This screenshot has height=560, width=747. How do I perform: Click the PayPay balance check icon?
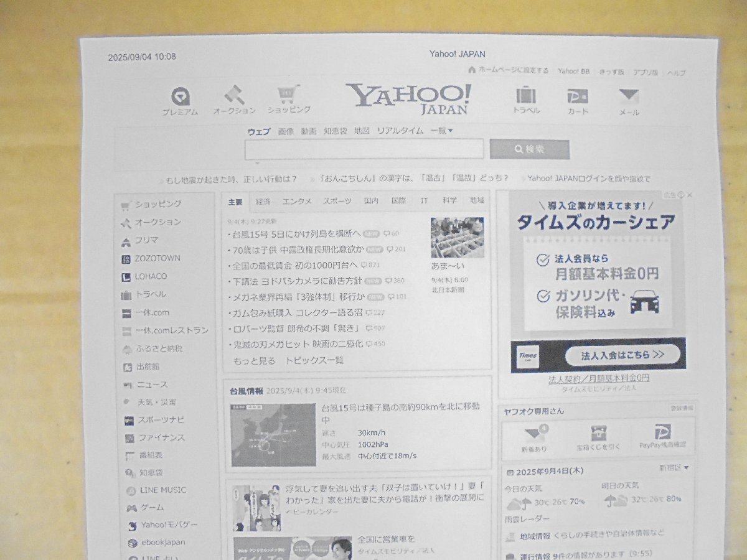point(662,433)
